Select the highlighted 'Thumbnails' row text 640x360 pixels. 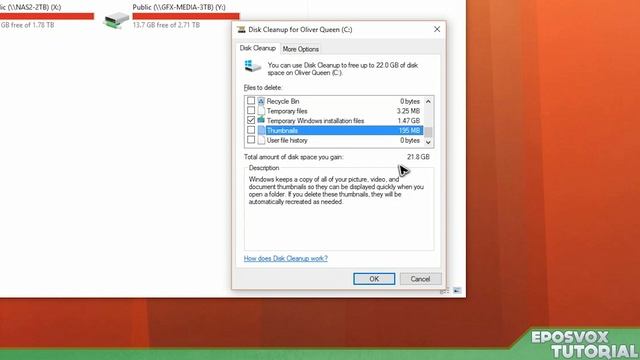(282, 131)
